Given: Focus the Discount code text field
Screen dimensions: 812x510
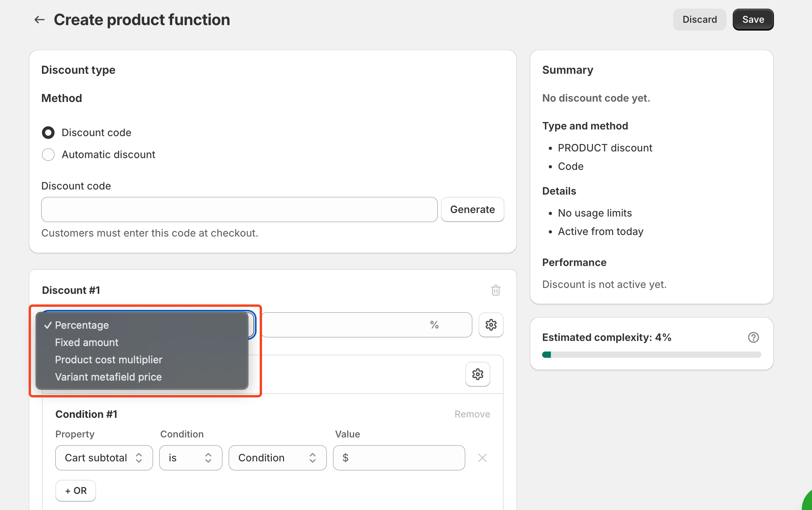Looking at the screenshot, I should [239, 209].
